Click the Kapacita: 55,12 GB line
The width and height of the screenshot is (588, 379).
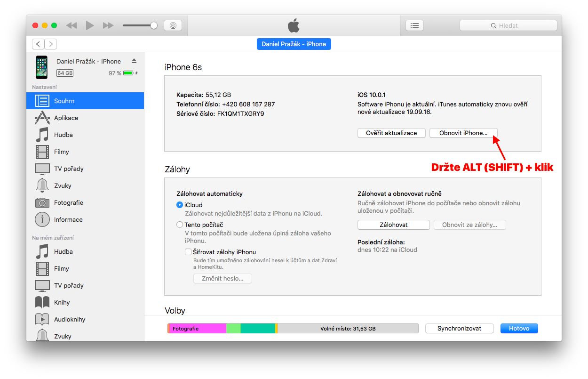pyautogui.click(x=204, y=95)
